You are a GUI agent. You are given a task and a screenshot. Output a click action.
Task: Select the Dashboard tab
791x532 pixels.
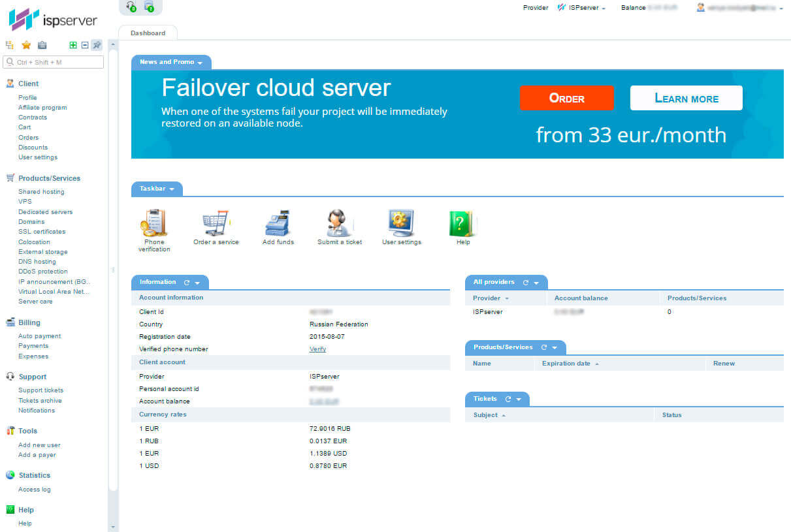pos(148,33)
